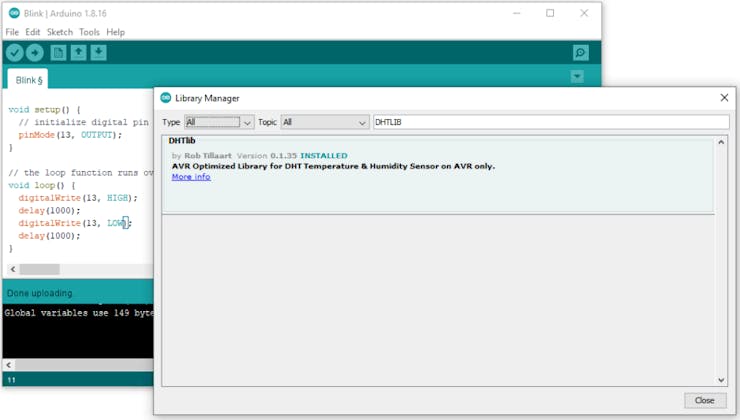Click the Arduino logo in the Blink title bar
The image size is (740, 420).
[x=14, y=13]
